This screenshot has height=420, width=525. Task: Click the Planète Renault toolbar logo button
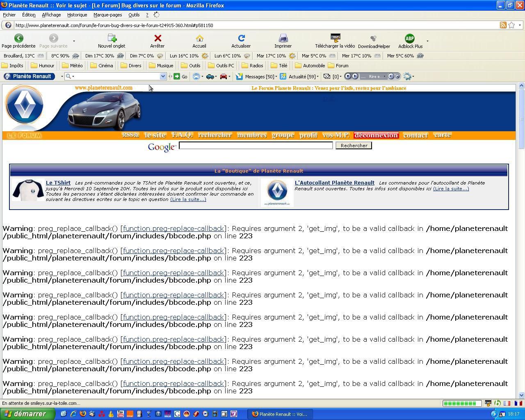click(x=29, y=76)
